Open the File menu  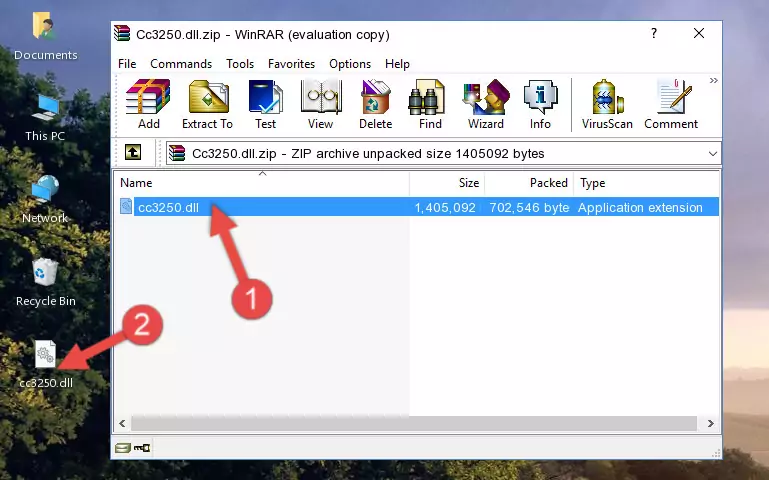click(127, 64)
